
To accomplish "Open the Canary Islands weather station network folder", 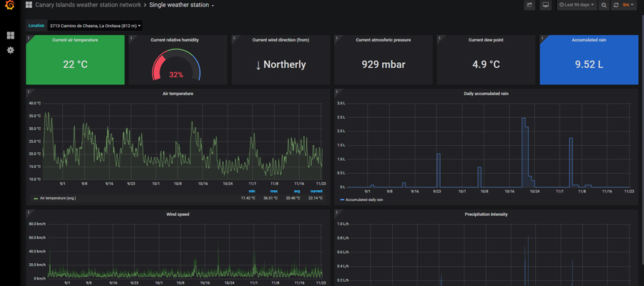I will (88, 5).
